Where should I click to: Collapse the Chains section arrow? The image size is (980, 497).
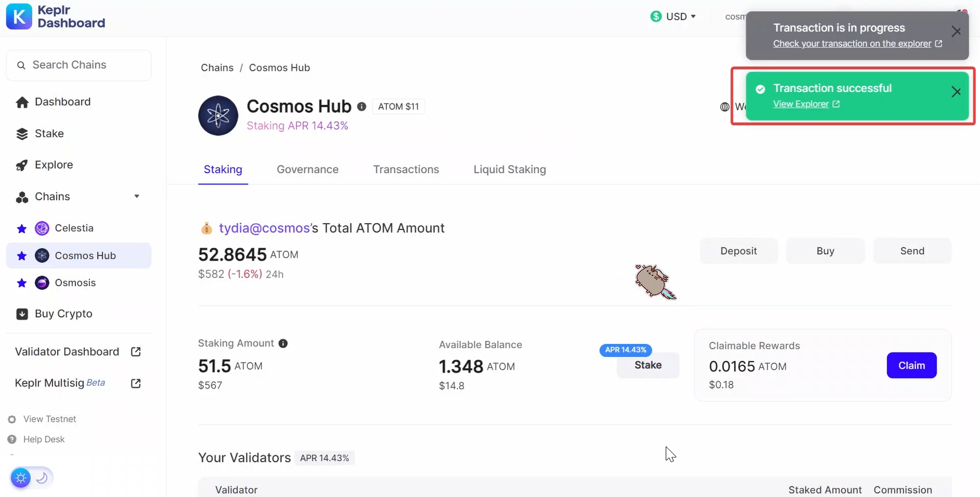[x=137, y=197]
